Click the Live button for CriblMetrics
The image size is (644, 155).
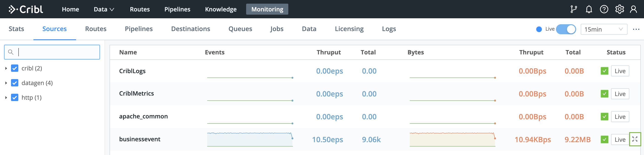[620, 94]
